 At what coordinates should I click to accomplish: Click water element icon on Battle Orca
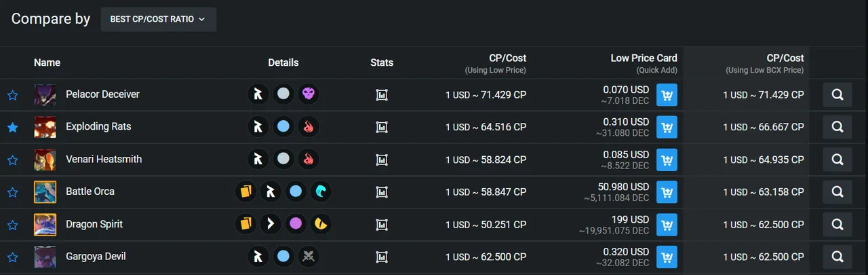point(321,191)
